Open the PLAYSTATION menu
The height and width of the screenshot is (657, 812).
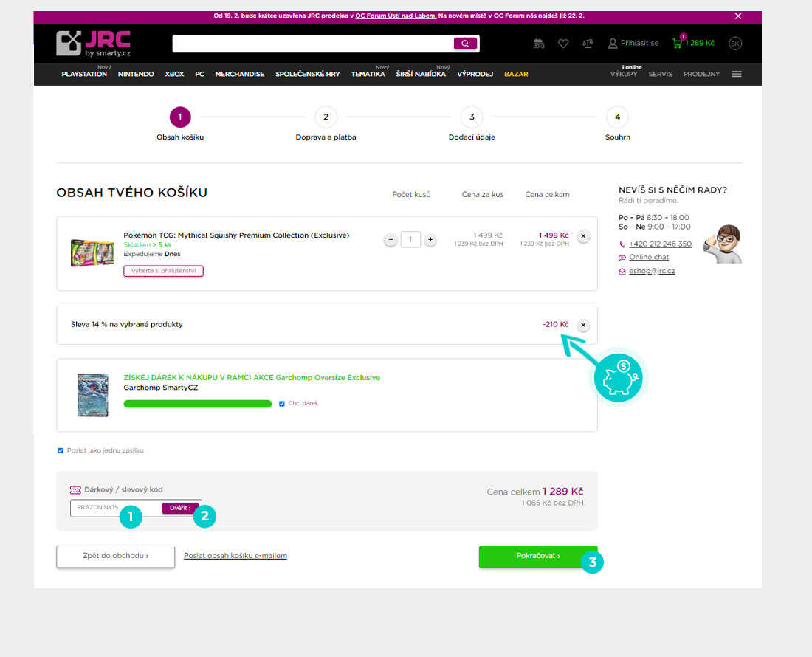click(x=84, y=74)
